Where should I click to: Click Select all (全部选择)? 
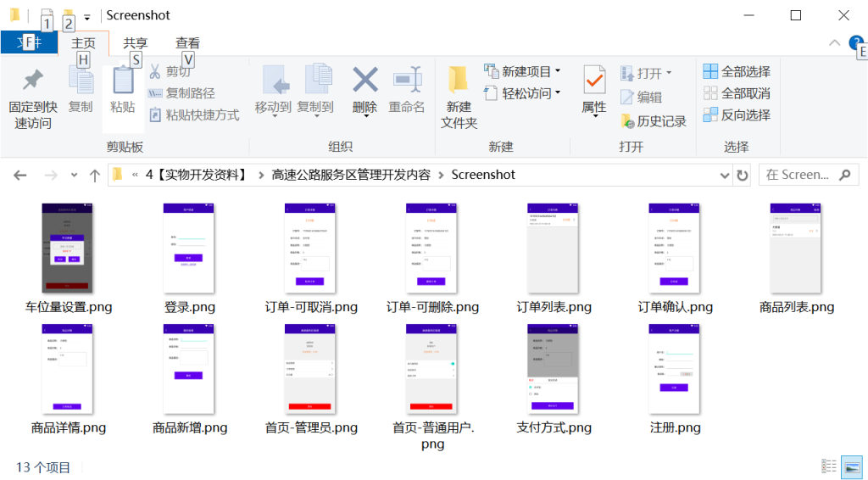[x=737, y=71]
